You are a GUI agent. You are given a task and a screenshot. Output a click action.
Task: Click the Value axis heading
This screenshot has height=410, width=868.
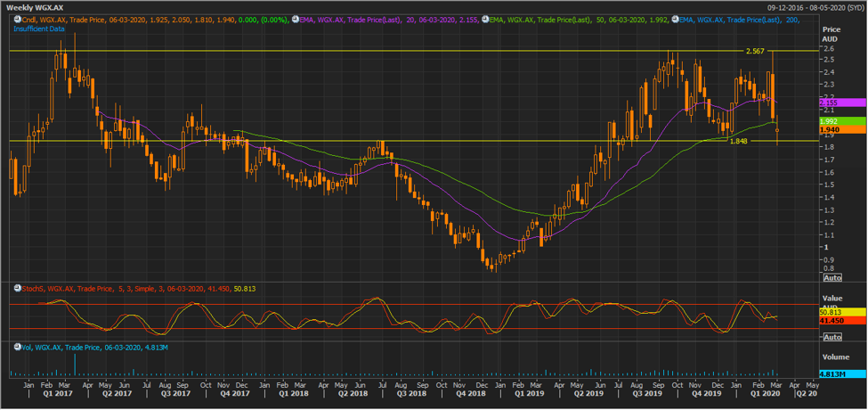(831, 298)
